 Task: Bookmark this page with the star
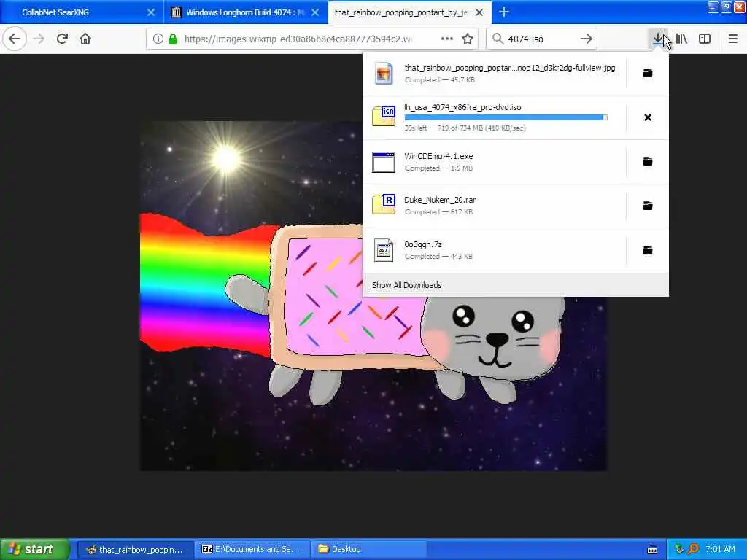(468, 39)
